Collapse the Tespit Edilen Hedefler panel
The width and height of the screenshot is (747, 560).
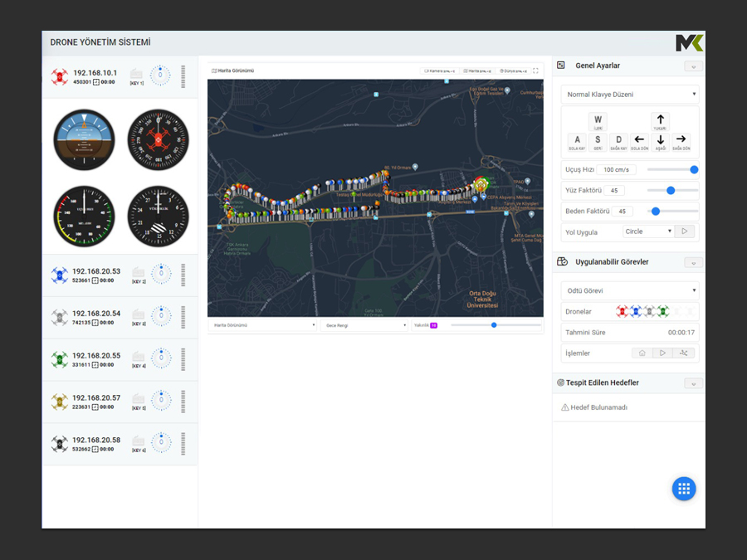[693, 383]
